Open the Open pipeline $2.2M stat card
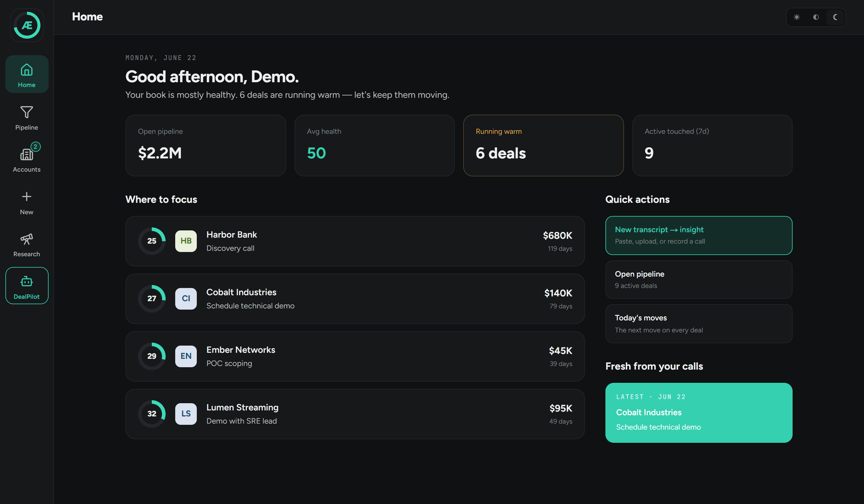 click(206, 145)
